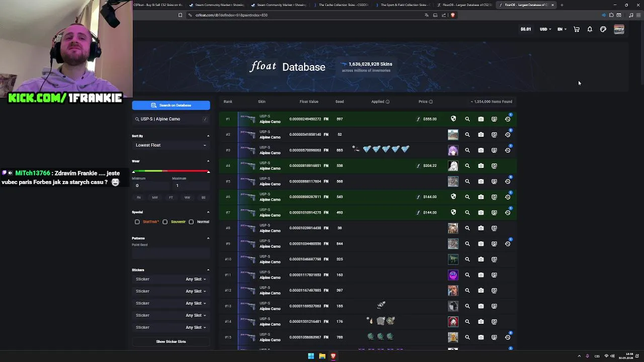Click the magnifier icon in row #7
Screen dimensions: 644x362
pos(467,213)
